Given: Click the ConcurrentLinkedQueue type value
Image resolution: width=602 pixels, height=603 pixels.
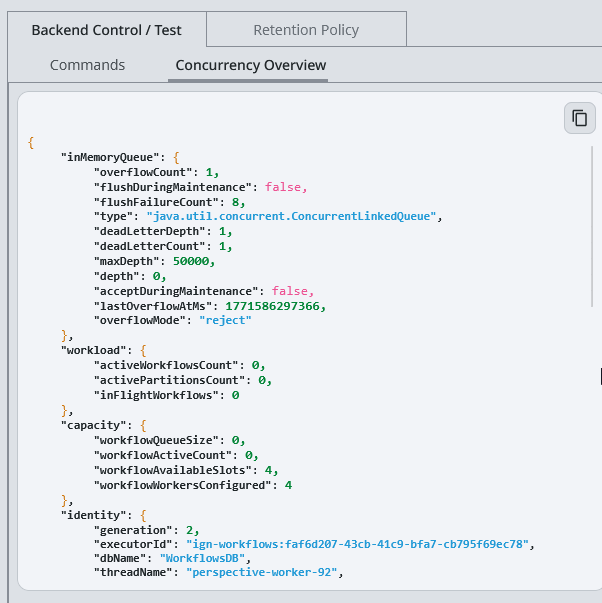Looking at the screenshot, I should click(292, 216).
